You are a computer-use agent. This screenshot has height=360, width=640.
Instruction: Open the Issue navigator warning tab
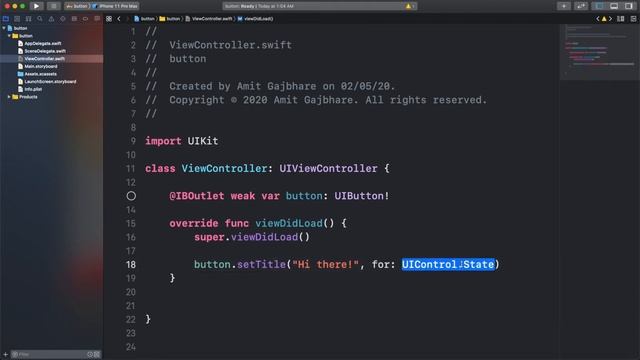[51, 19]
